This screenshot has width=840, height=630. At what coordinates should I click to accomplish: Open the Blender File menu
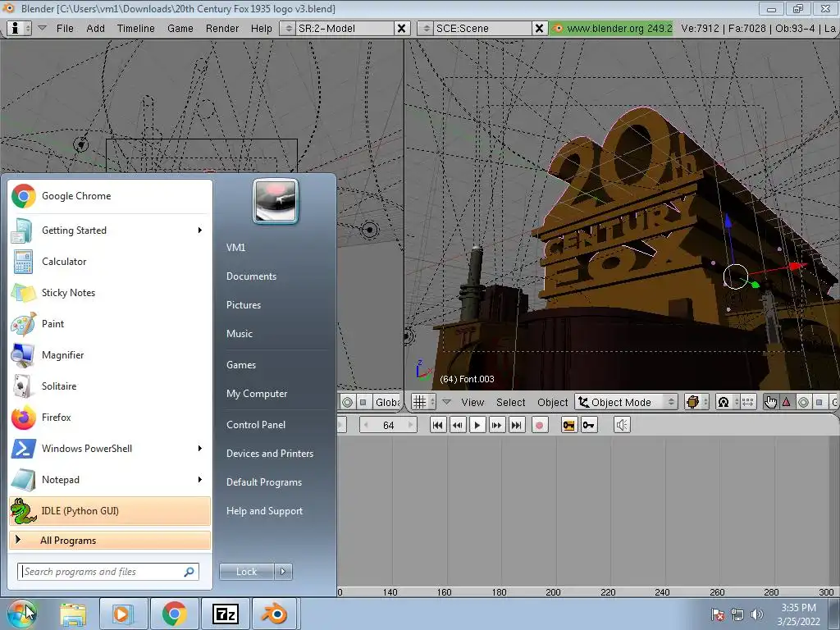coord(65,28)
